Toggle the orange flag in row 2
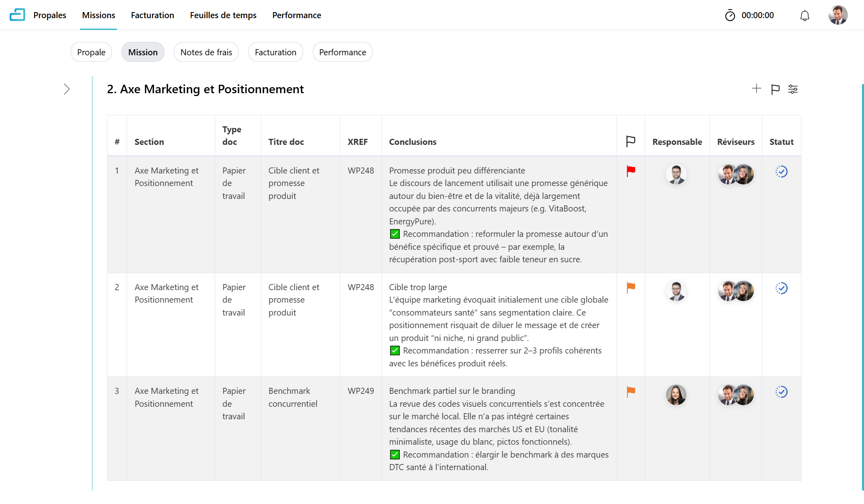This screenshot has width=864, height=504. tap(631, 288)
